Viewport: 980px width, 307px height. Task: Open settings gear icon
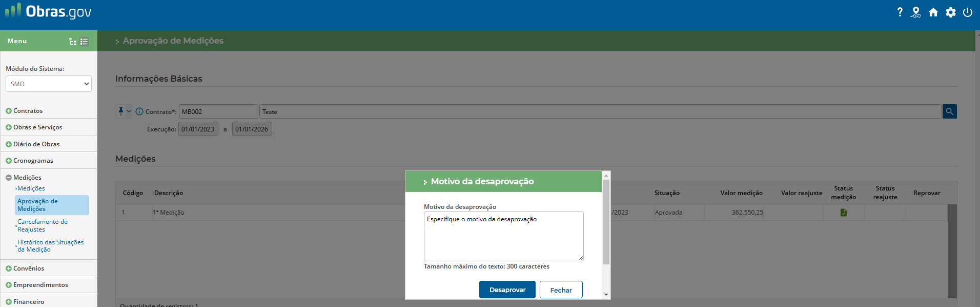pos(951,12)
